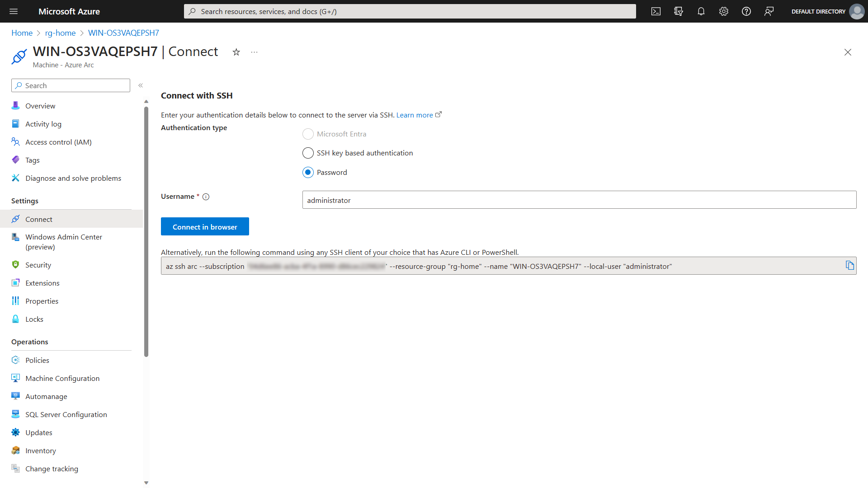This screenshot has height=488, width=868.
Task: Open WIN-OS3VAQEPSH7 breadcrumb link
Action: (x=123, y=33)
